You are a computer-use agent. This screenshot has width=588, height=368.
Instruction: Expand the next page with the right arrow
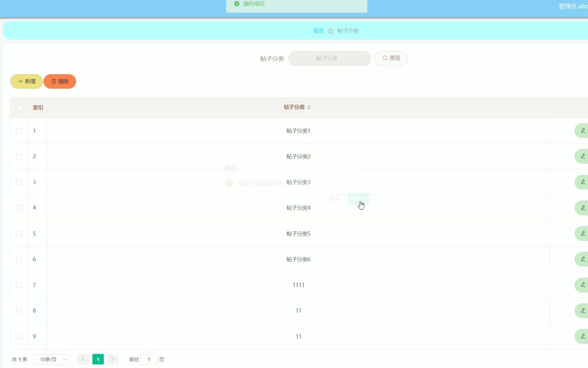coord(113,359)
